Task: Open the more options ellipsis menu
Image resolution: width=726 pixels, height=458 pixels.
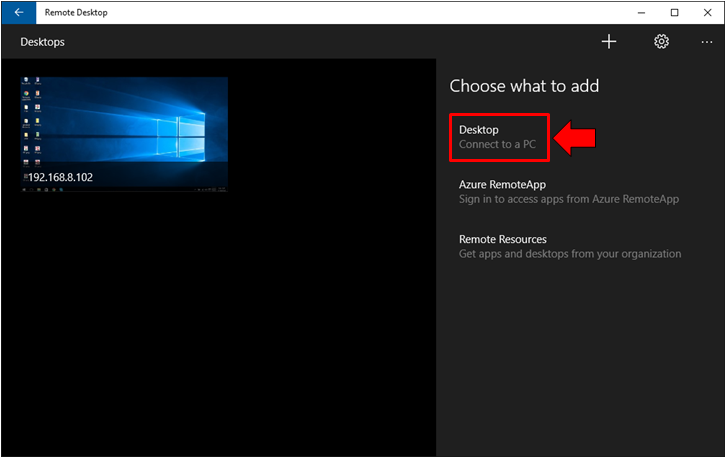Action: point(707,42)
